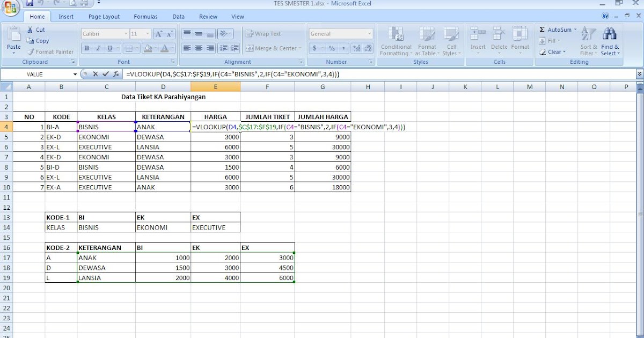The image size is (644, 338).
Task: Click the Format Painter button
Action: (50, 52)
